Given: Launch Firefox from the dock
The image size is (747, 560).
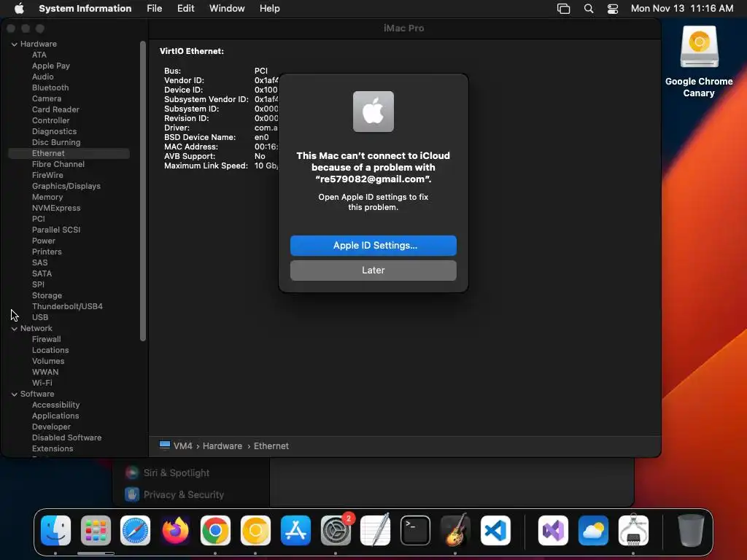Looking at the screenshot, I should click(175, 530).
